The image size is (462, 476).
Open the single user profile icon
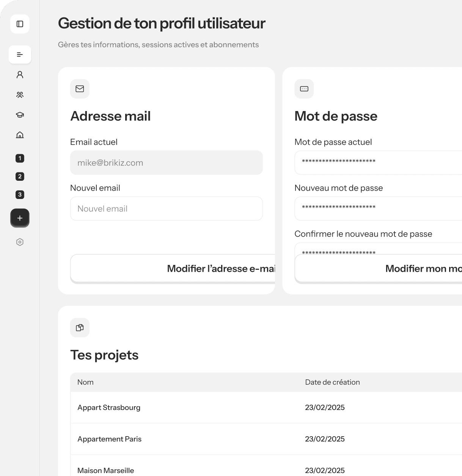pyautogui.click(x=20, y=75)
